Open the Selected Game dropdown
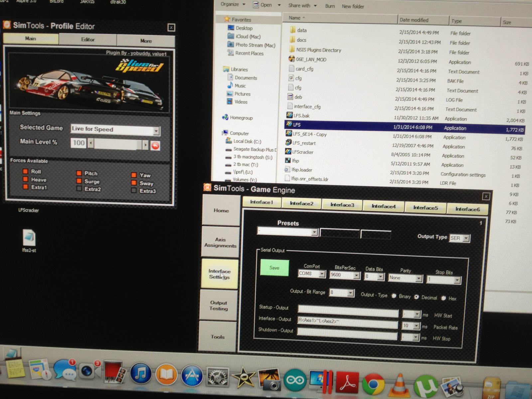The height and width of the screenshot is (399, 532). coord(156,131)
